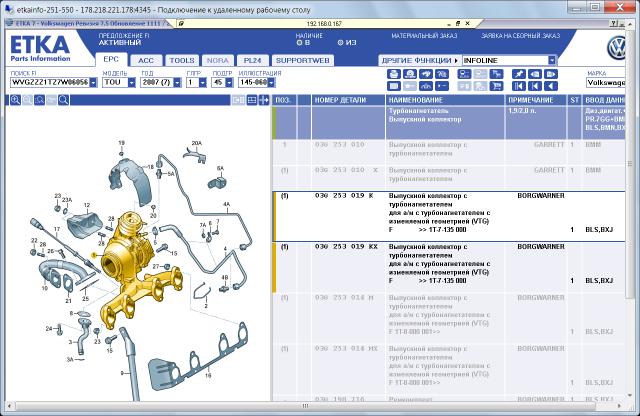Select part number 03G 253 019 KX
The width and height of the screenshot is (640, 416).
[346, 247]
